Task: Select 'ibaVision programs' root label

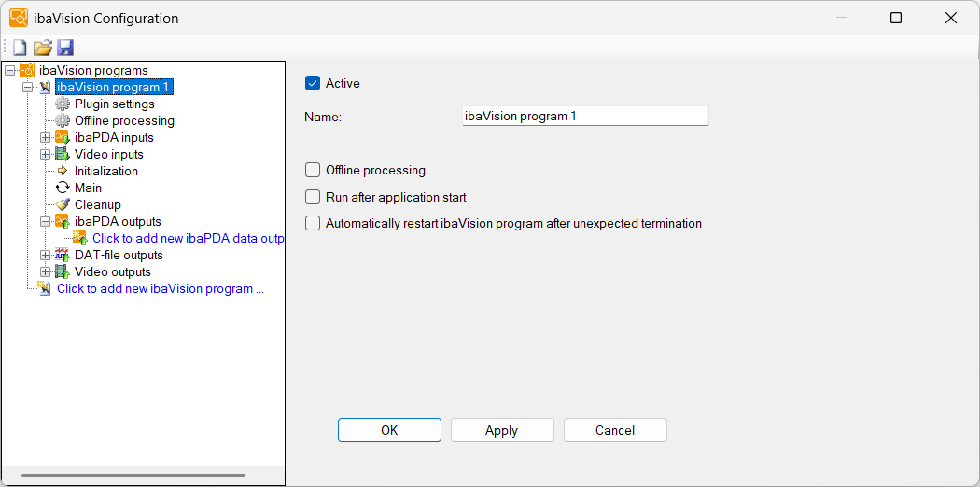Action: click(93, 70)
